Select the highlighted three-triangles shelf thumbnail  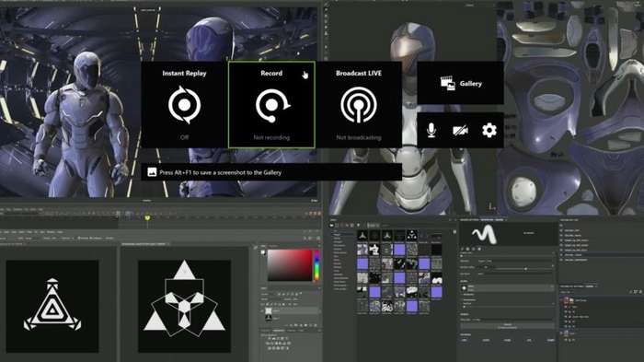[411, 235]
